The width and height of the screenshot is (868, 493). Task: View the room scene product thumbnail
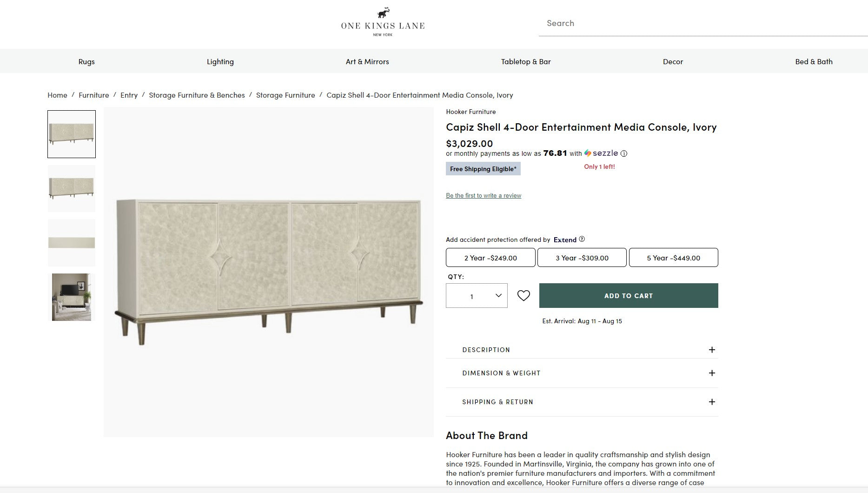coord(72,297)
